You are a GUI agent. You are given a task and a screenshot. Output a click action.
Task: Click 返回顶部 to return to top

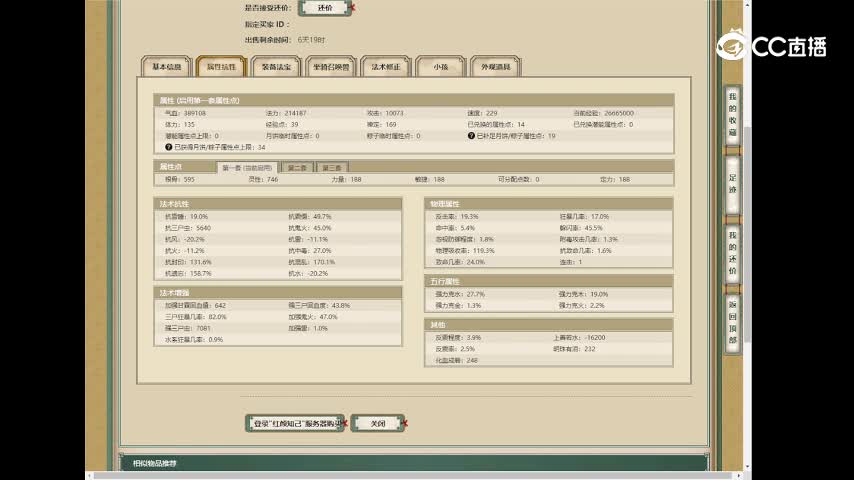[732, 322]
